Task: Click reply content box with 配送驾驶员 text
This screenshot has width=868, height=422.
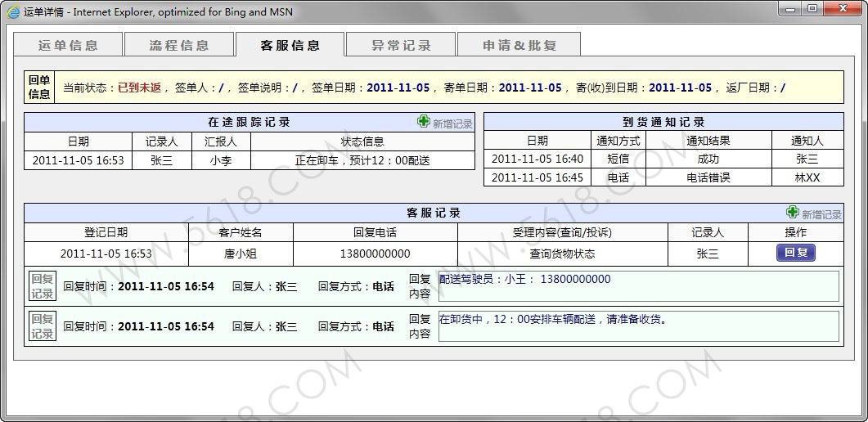Action: click(638, 286)
